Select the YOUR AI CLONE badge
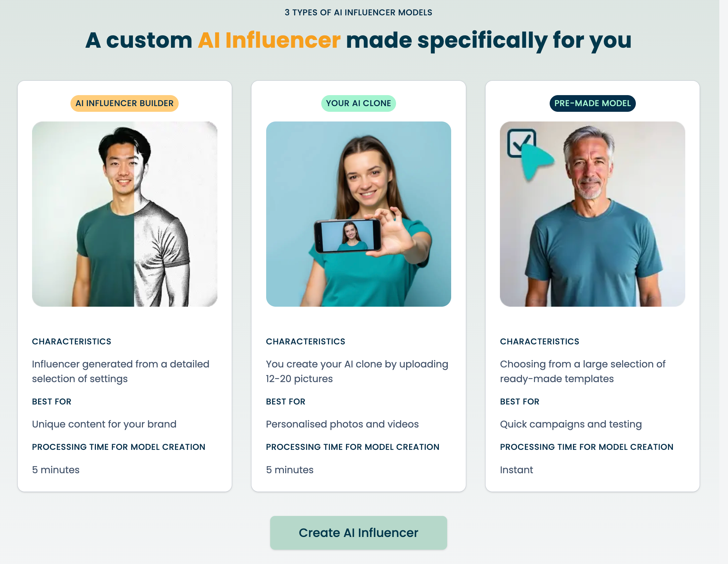Image resolution: width=728 pixels, height=564 pixels. (x=358, y=103)
